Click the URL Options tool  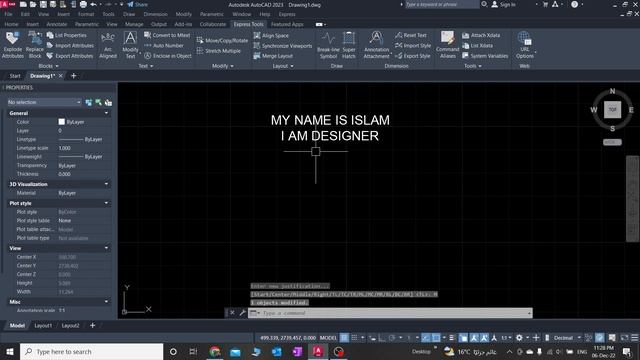524,45
